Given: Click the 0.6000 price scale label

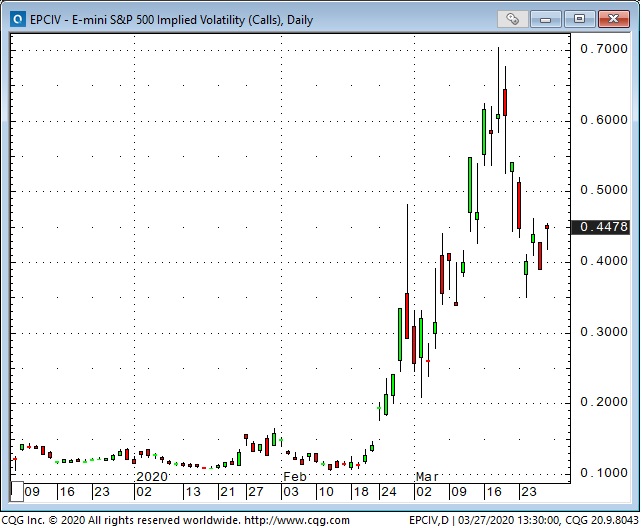Looking at the screenshot, I should point(604,120).
